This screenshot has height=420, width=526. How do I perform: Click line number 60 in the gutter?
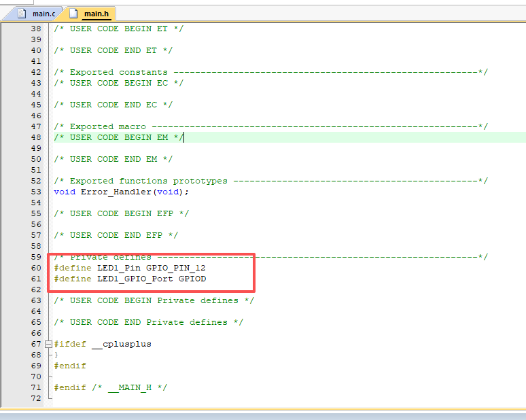[35, 268]
